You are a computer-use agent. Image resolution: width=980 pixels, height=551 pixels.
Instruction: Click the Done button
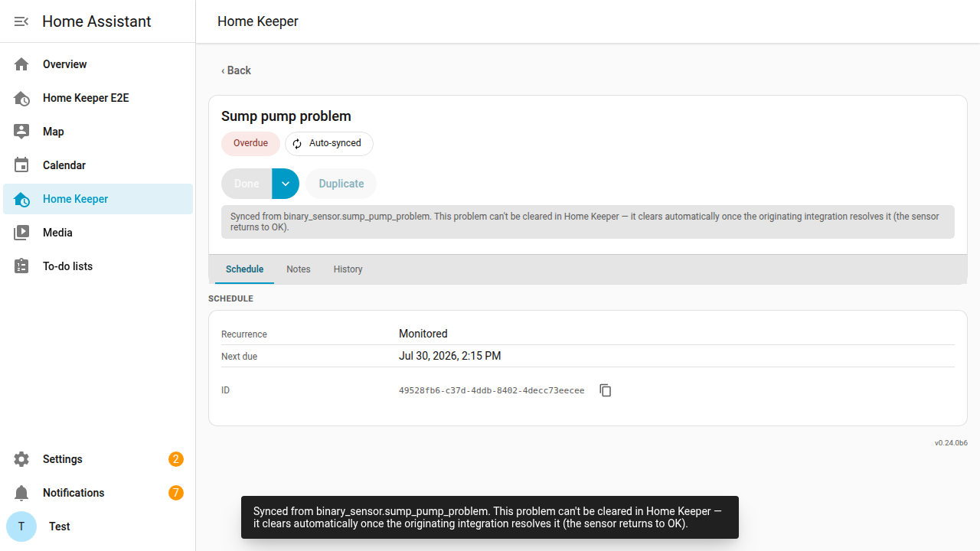pyautogui.click(x=247, y=184)
